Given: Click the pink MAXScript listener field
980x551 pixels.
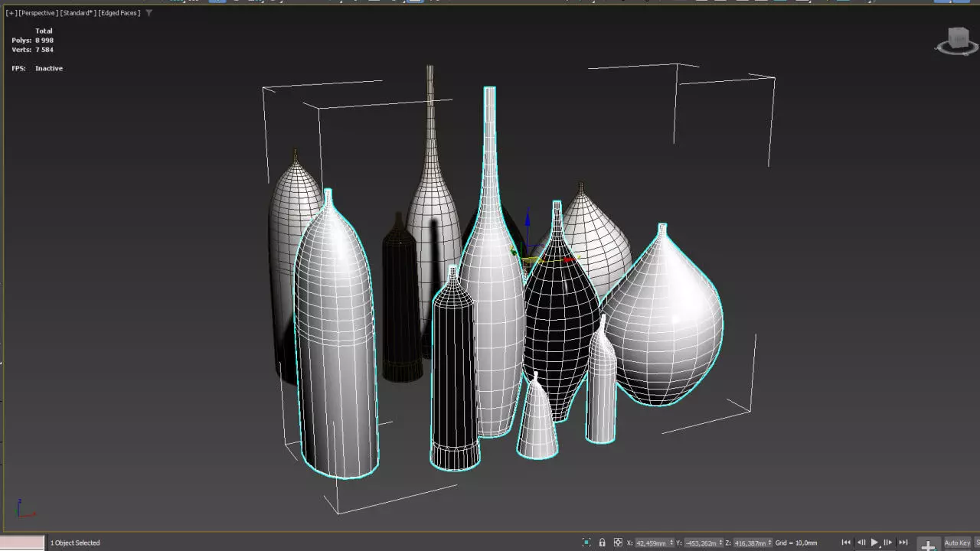Looking at the screenshot, I should [x=22, y=543].
